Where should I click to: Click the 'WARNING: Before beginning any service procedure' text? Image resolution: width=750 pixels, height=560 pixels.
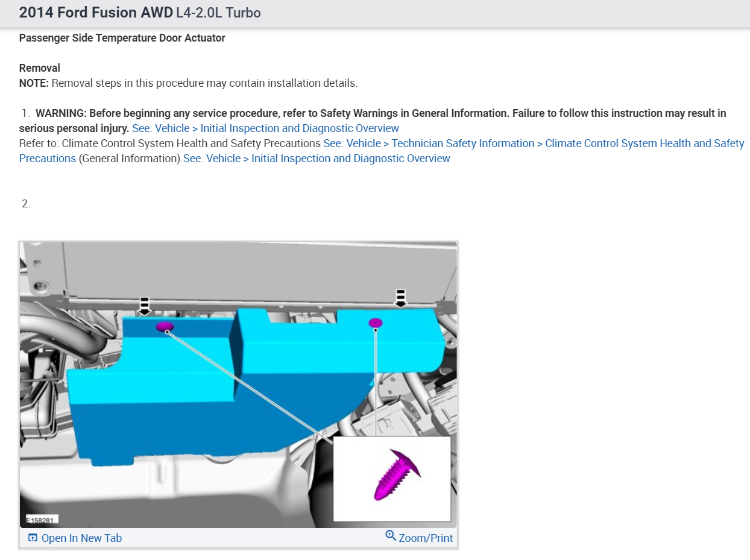(373, 121)
